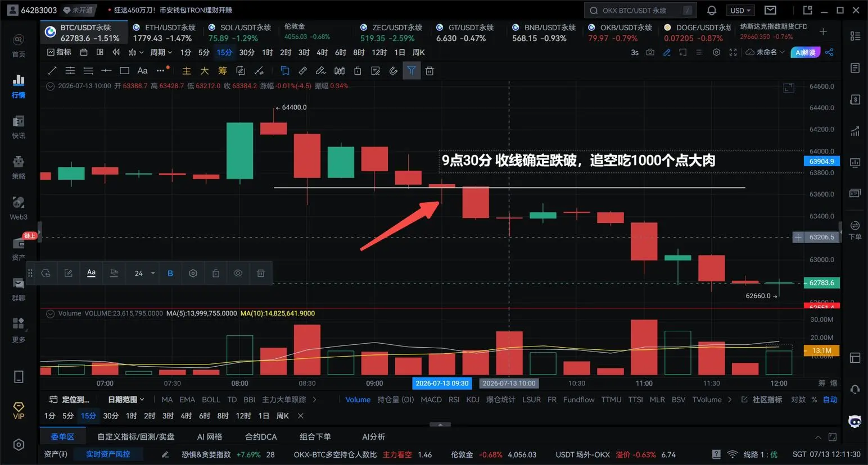Select the Aa text annotation tool

[x=142, y=71]
